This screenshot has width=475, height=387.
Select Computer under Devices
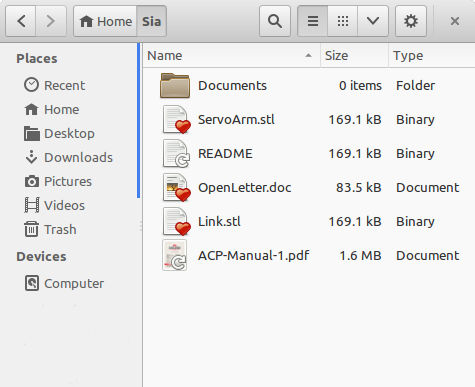64,283
